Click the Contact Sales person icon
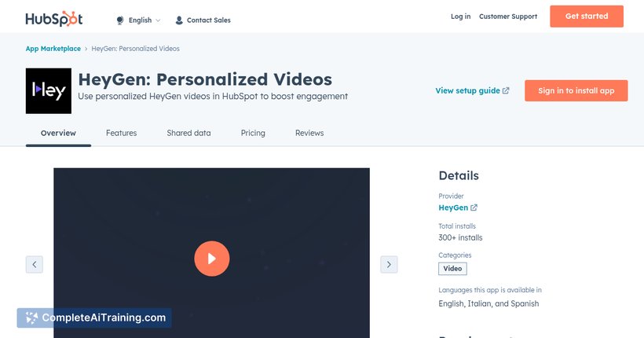This screenshot has height=338, width=644. click(x=179, y=20)
